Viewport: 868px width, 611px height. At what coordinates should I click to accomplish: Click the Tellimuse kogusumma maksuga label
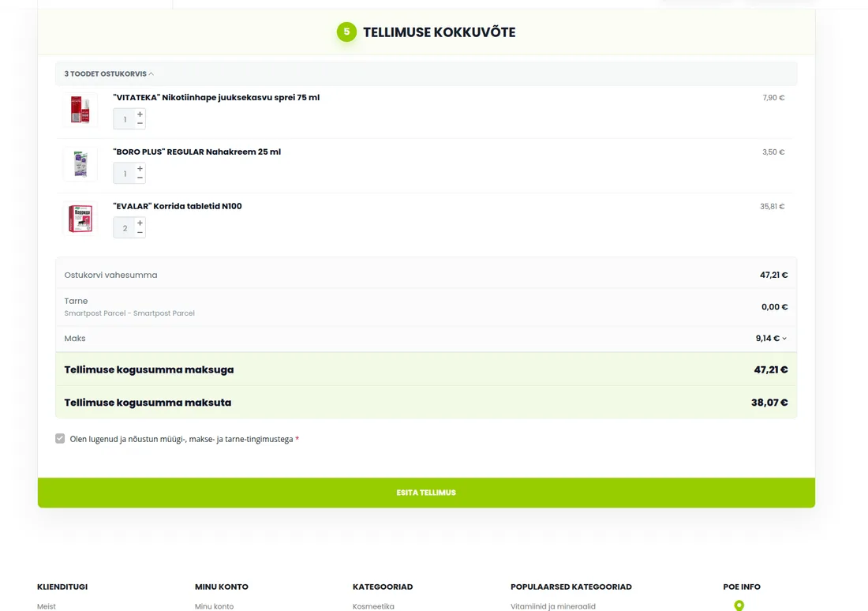point(149,369)
